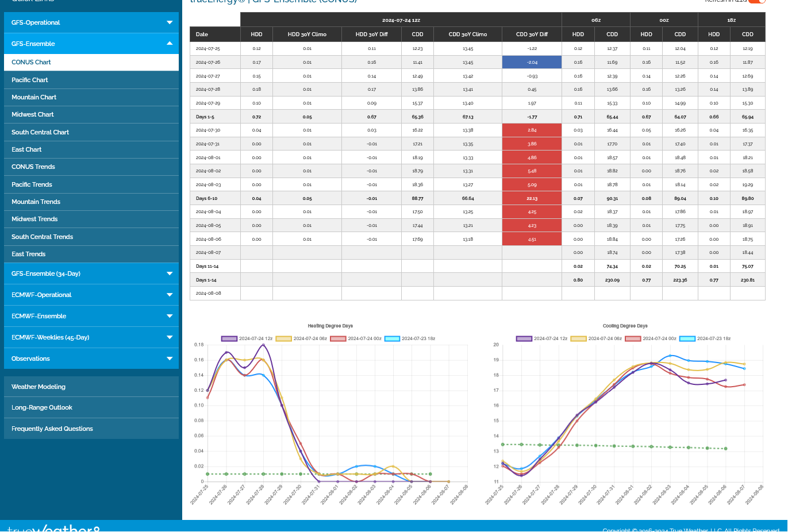Toggle 2024-07-24 06z series in CDD legend
This screenshot has height=532, width=788.
click(596, 338)
